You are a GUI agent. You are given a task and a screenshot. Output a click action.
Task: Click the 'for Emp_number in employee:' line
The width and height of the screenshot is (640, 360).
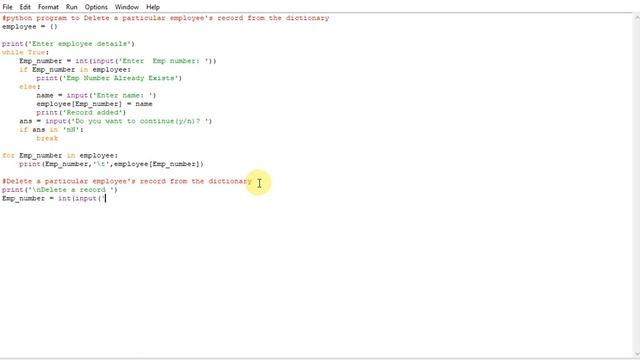[x=60, y=156]
